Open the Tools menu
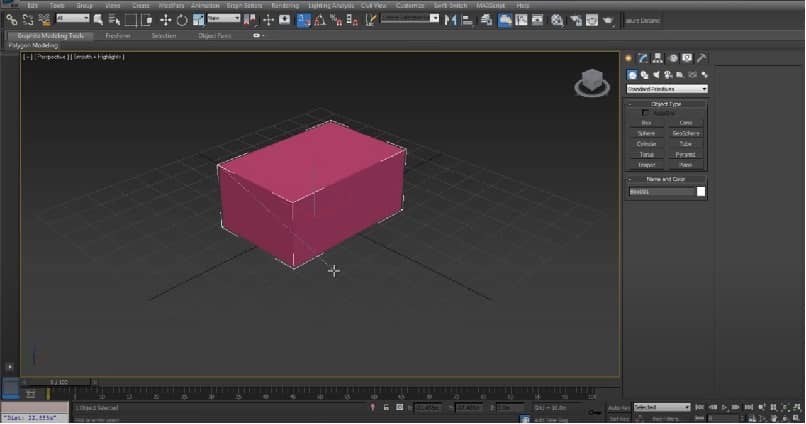The height and width of the screenshot is (424, 806). (x=57, y=5)
